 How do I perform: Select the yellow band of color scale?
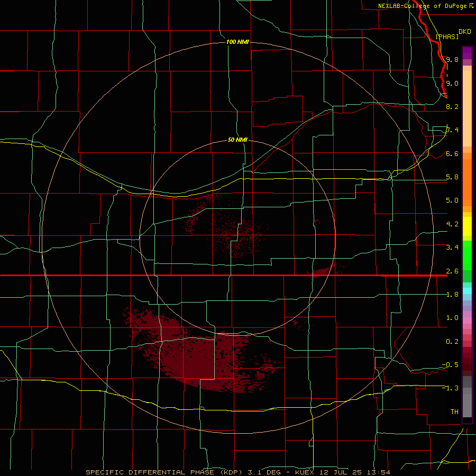pos(467,226)
